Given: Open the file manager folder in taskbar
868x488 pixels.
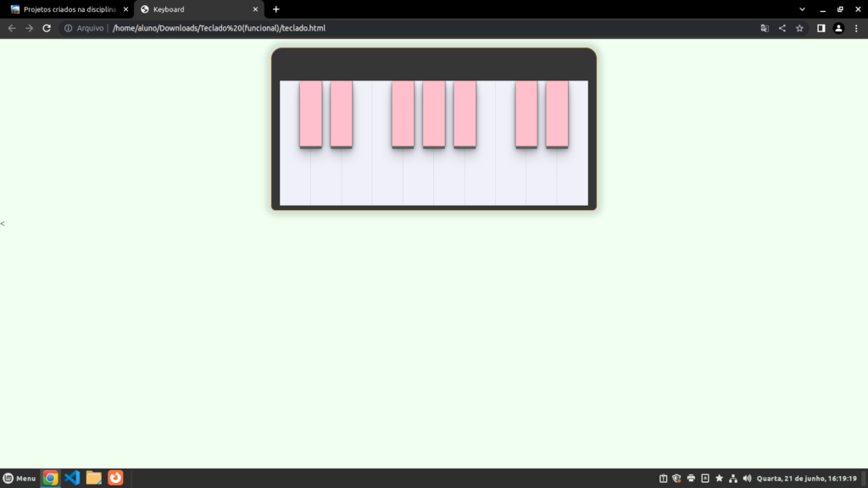Looking at the screenshot, I should coord(94,478).
